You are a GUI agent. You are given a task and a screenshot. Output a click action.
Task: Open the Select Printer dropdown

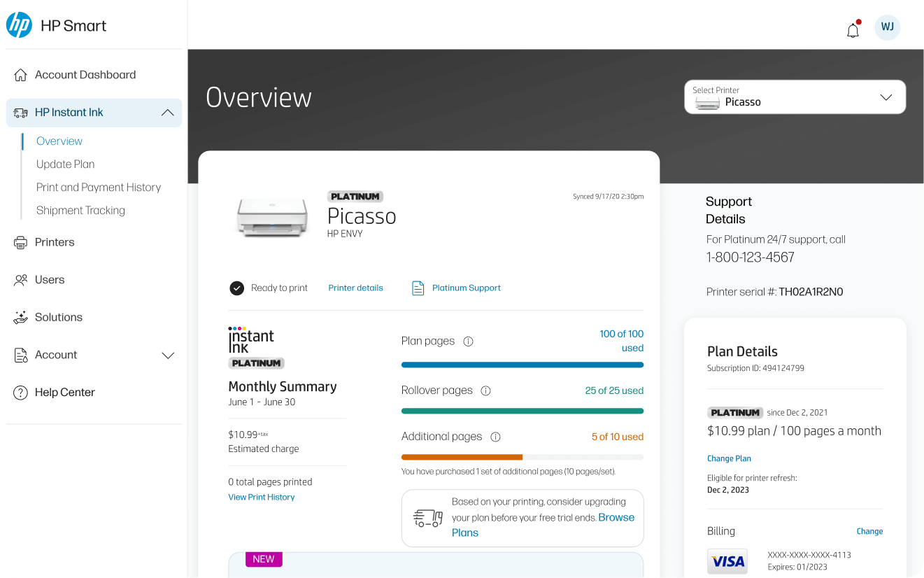[795, 97]
